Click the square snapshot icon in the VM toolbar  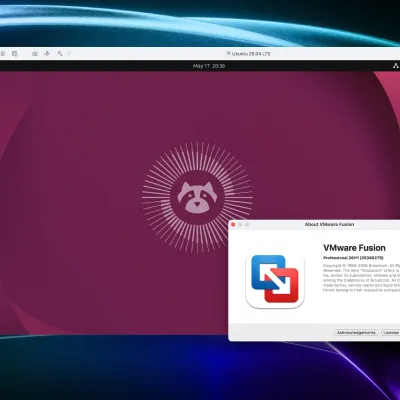pyautogui.click(x=14, y=53)
